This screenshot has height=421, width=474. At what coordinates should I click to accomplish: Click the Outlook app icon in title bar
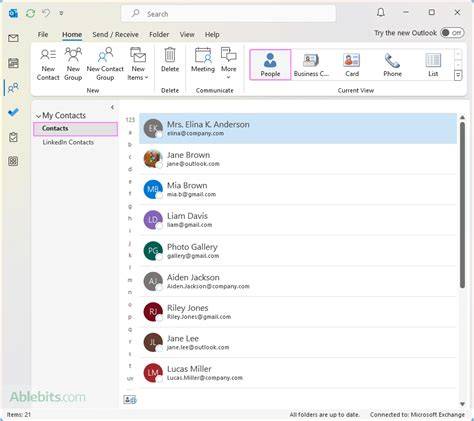coord(13,13)
